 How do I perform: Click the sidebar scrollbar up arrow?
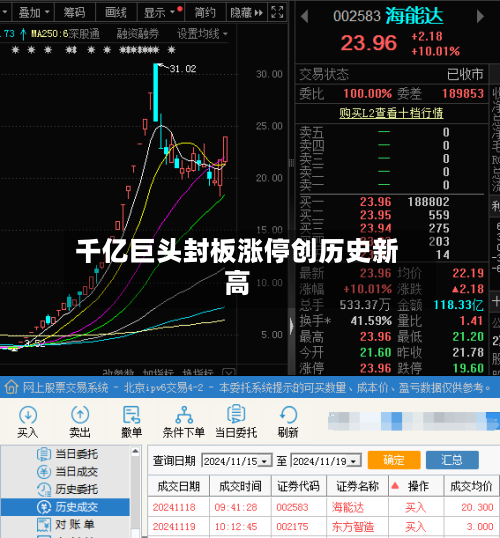pyautogui.click(x=135, y=452)
